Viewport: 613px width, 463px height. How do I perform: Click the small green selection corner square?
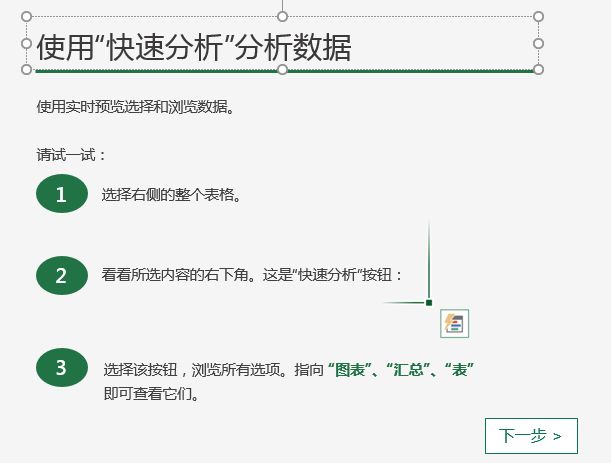click(x=429, y=302)
